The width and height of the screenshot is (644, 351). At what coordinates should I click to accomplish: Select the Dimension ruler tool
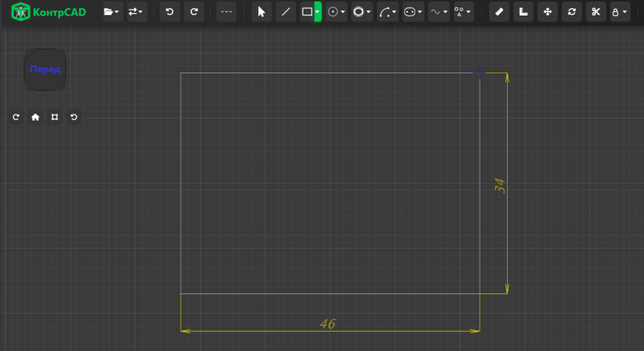523,12
